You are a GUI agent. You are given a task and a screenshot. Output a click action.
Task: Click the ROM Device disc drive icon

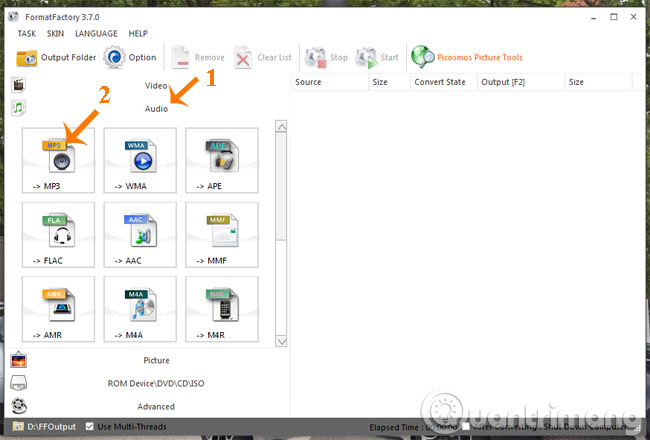[19, 383]
